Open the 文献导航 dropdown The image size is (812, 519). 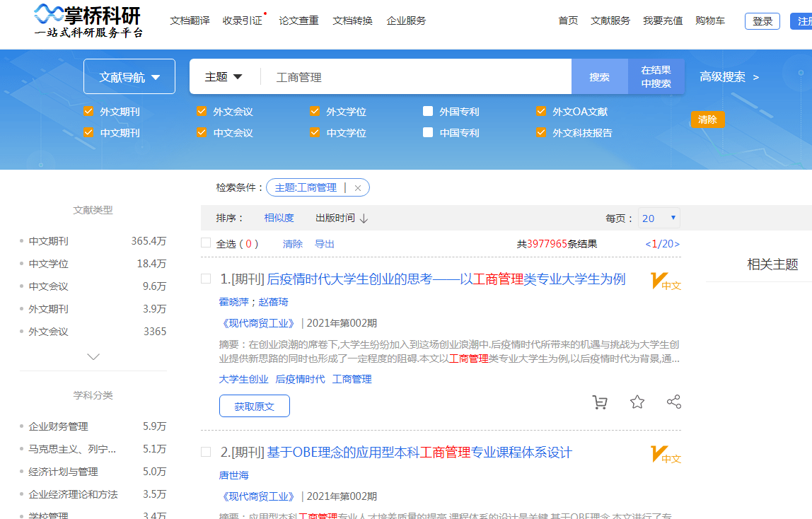click(129, 76)
